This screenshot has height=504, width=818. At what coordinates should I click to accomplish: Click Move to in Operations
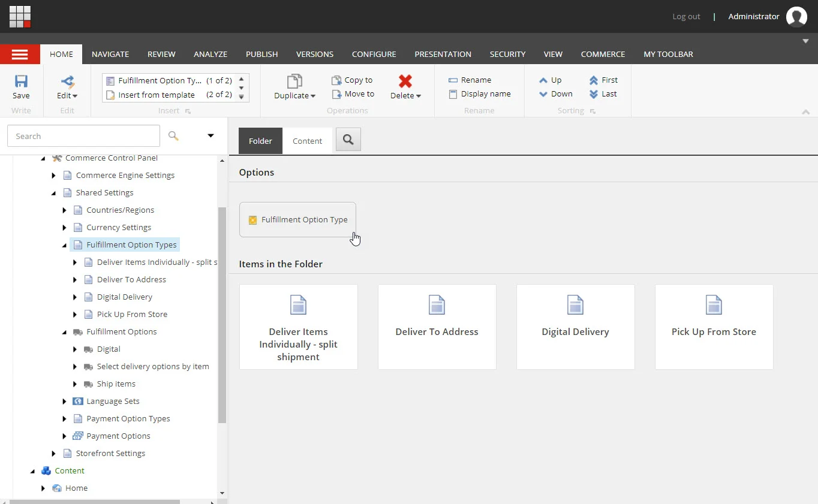click(353, 94)
